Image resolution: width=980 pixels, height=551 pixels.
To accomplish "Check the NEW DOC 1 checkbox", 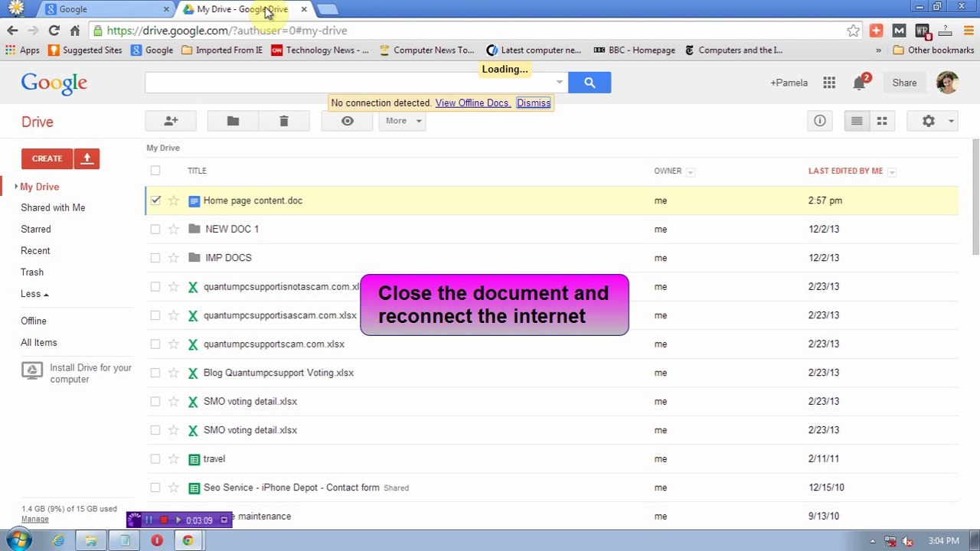I will [x=155, y=229].
